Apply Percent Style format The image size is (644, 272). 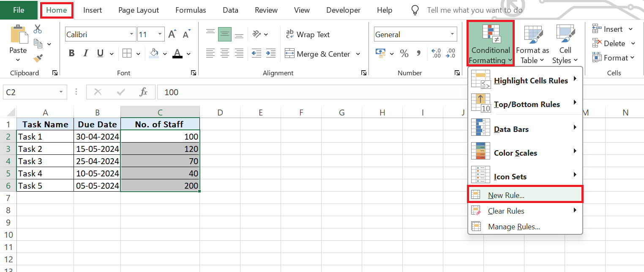(404, 53)
